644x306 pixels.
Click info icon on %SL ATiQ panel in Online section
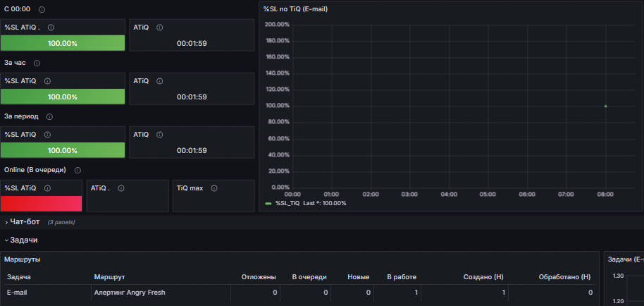point(47,188)
